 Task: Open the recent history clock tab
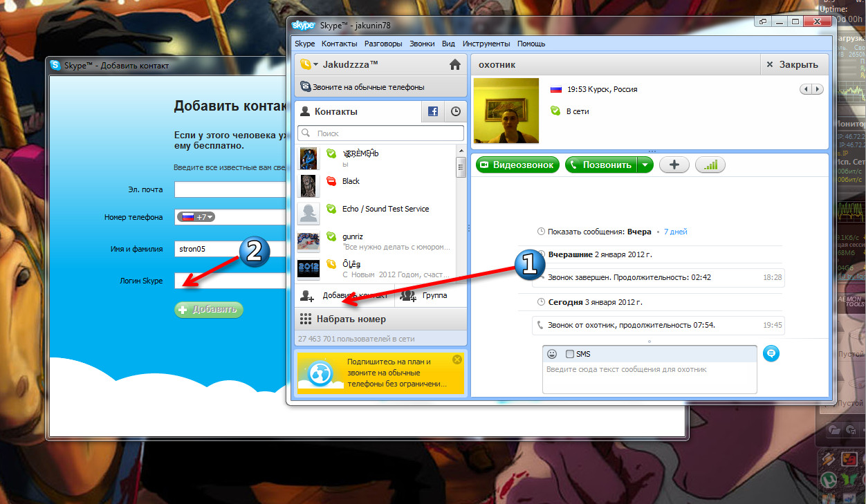pos(456,111)
